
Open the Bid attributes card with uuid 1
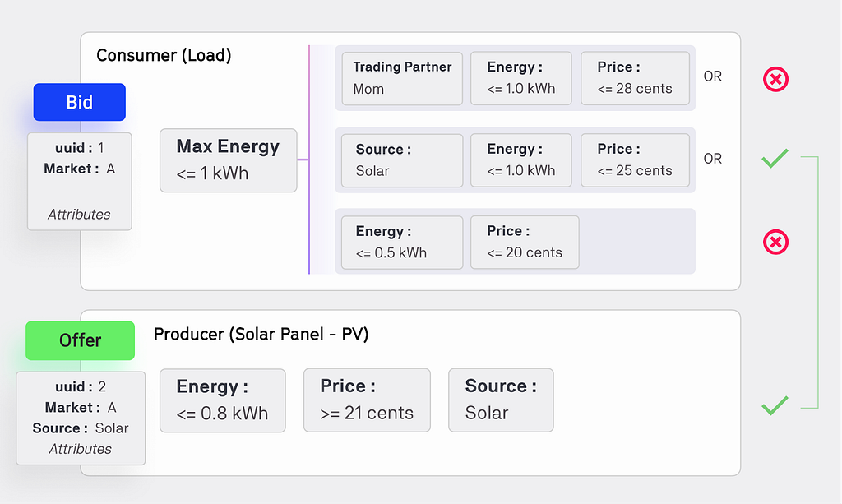(x=80, y=182)
